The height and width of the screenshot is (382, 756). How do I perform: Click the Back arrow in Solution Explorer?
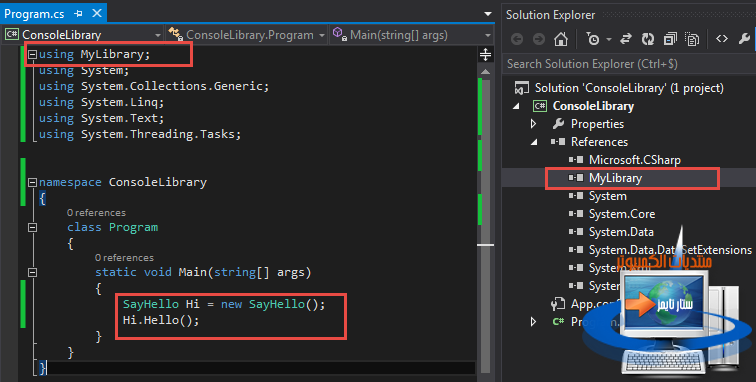click(x=517, y=39)
